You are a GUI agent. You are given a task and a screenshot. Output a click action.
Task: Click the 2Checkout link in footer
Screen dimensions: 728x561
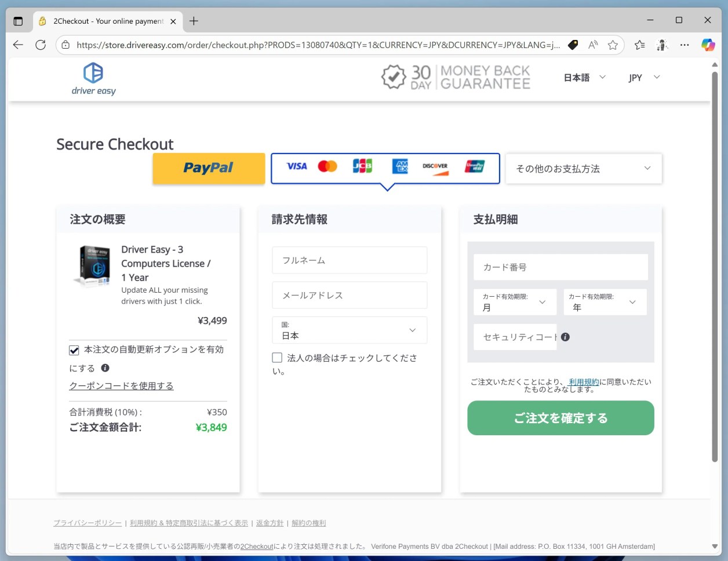point(257,547)
